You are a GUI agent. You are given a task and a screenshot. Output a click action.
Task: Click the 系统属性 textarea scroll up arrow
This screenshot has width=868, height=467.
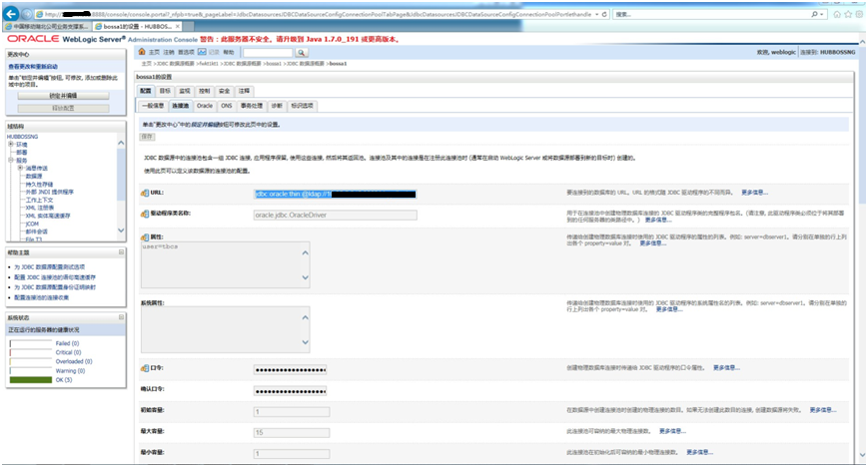(305, 317)
